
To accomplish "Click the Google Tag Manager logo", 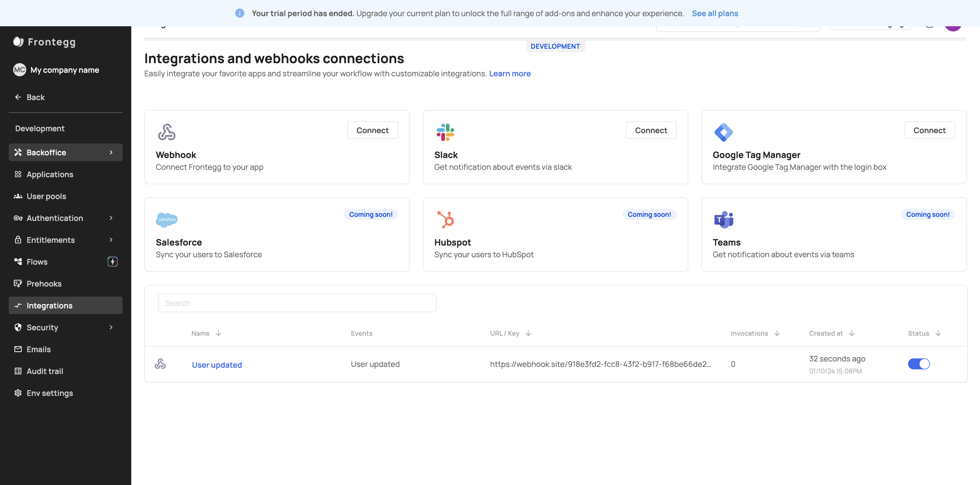I will click(724, 132).
